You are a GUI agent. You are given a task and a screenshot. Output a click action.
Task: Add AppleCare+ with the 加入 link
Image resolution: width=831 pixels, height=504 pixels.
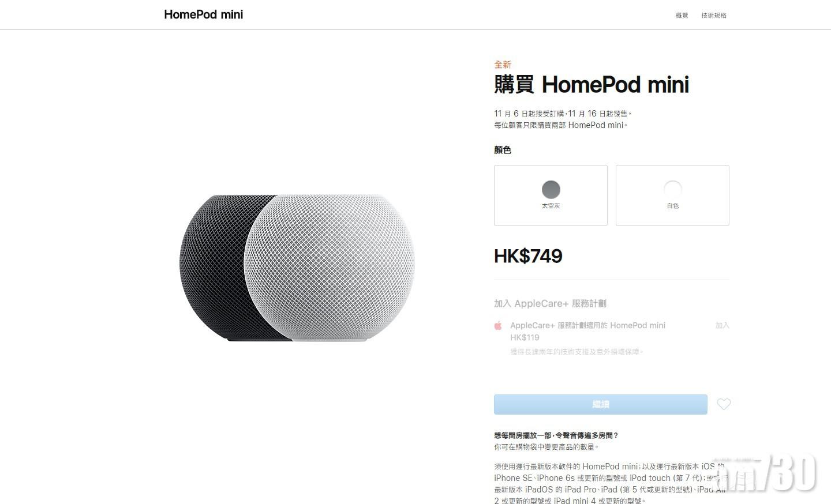(723, 326)
